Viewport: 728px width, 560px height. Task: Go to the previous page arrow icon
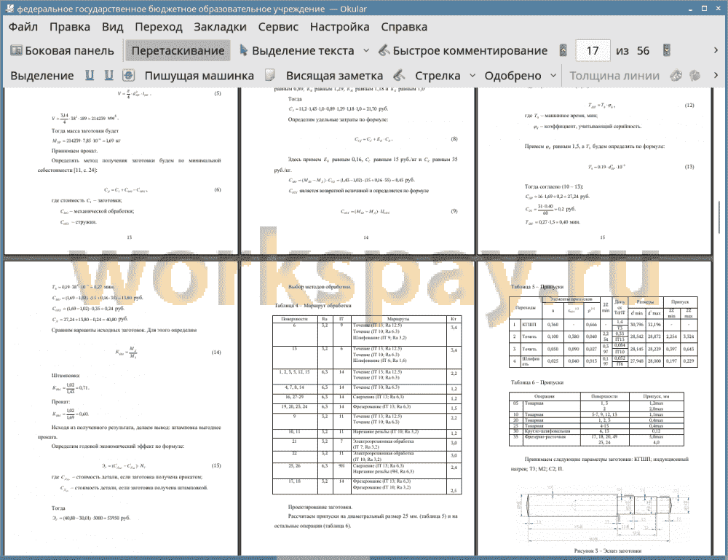point(563,51)
